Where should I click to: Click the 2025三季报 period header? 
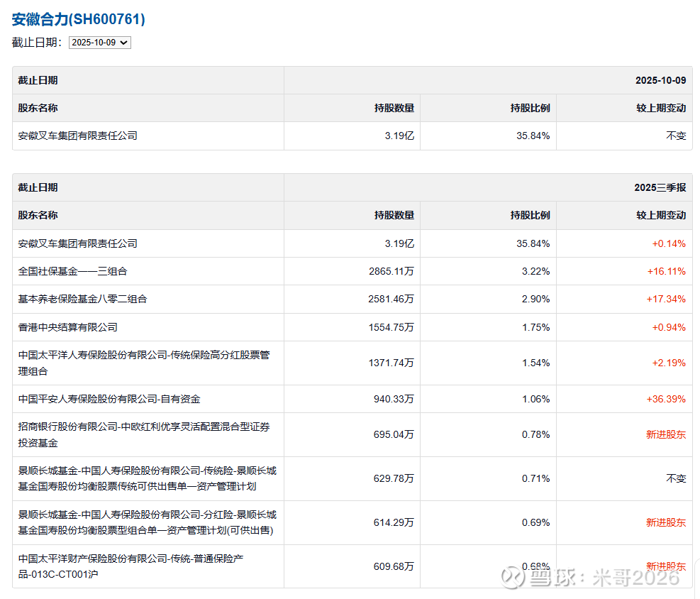(660, 187)
